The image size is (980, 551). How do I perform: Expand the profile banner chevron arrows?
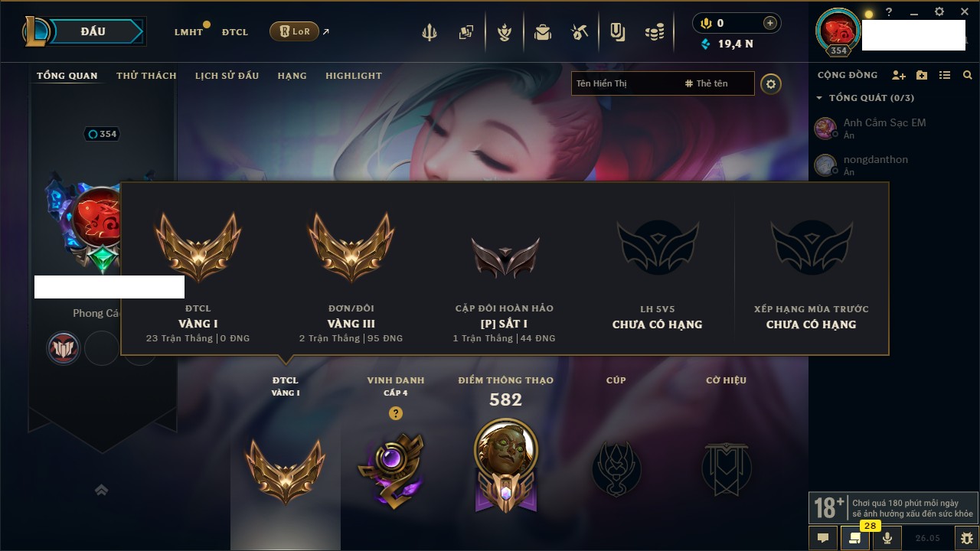coord(101,490)
